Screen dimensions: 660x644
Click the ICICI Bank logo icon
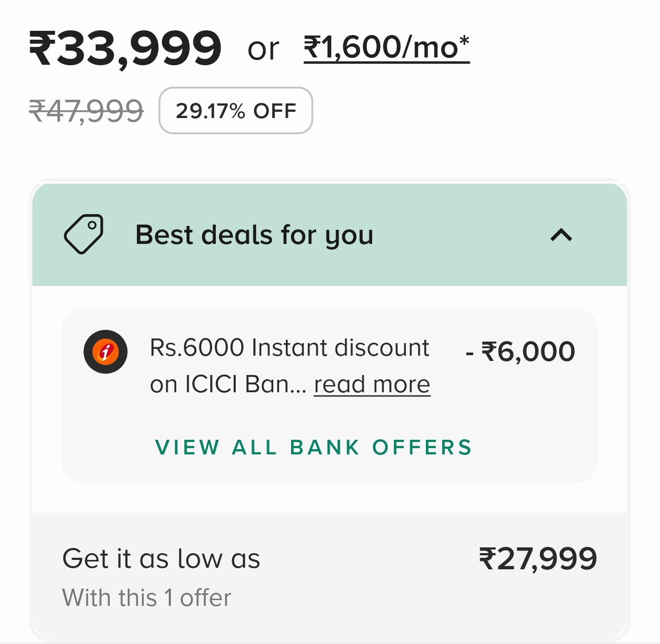(x=106, y=352)
